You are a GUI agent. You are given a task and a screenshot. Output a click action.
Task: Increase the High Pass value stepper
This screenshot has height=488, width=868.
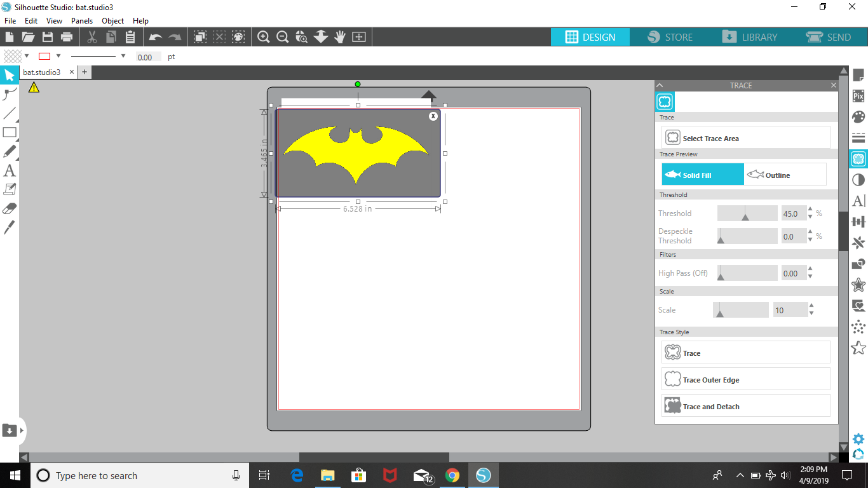point(810,269)
